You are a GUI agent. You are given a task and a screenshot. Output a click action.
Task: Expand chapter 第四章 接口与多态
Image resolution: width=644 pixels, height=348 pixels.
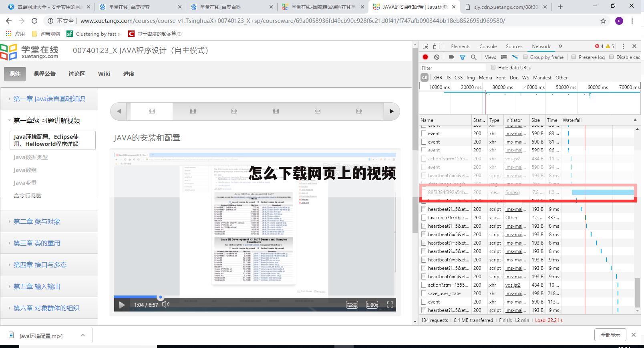[x=40, y=265]
